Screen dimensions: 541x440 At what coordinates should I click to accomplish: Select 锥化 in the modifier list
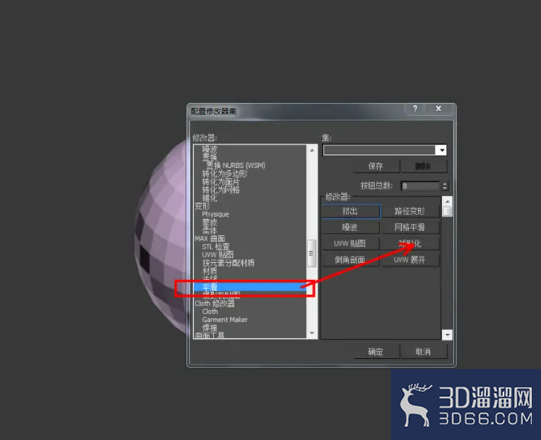(210, 198)
